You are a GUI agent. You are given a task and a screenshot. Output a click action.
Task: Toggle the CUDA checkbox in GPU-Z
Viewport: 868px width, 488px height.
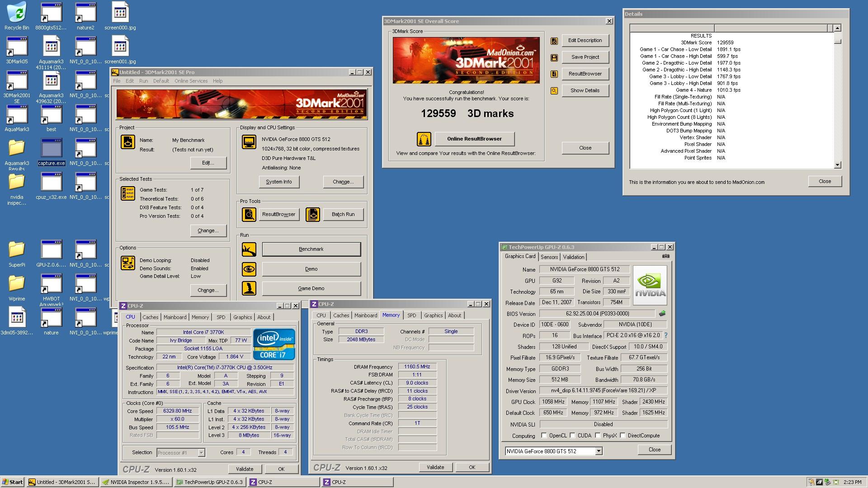tap(572, 436)
